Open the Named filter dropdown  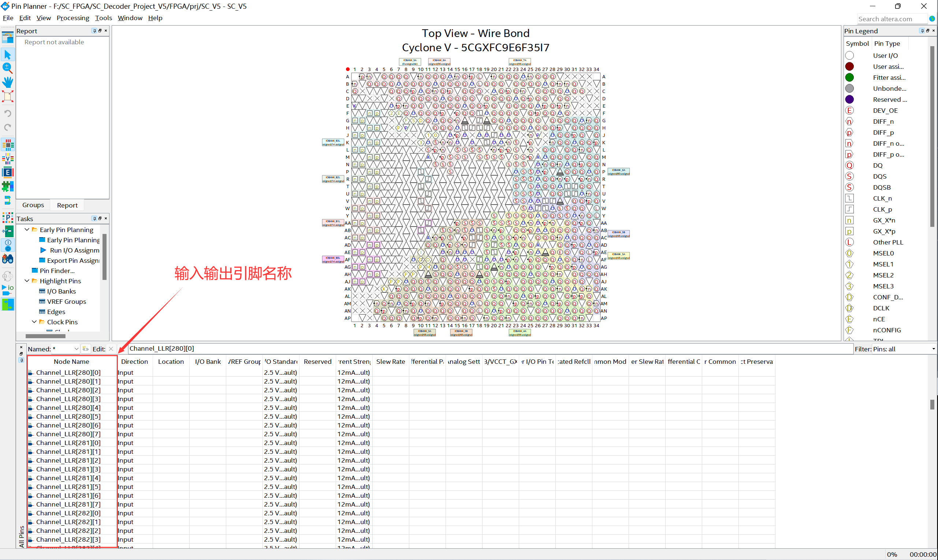pos(77,349)
